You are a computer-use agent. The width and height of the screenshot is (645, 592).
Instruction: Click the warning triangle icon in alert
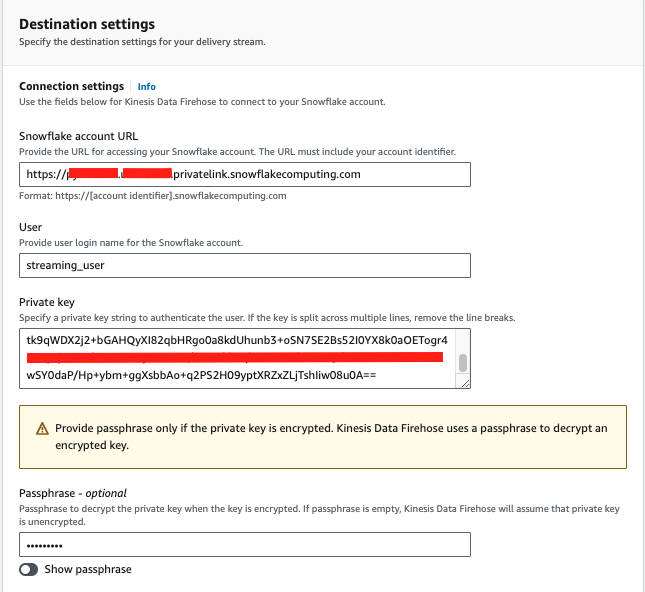42,427
